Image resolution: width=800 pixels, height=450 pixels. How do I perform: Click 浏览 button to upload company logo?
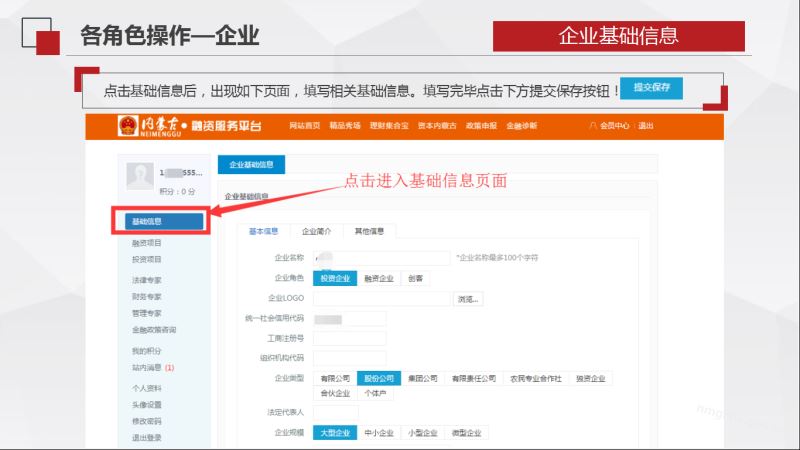click(x=468, y=299)
